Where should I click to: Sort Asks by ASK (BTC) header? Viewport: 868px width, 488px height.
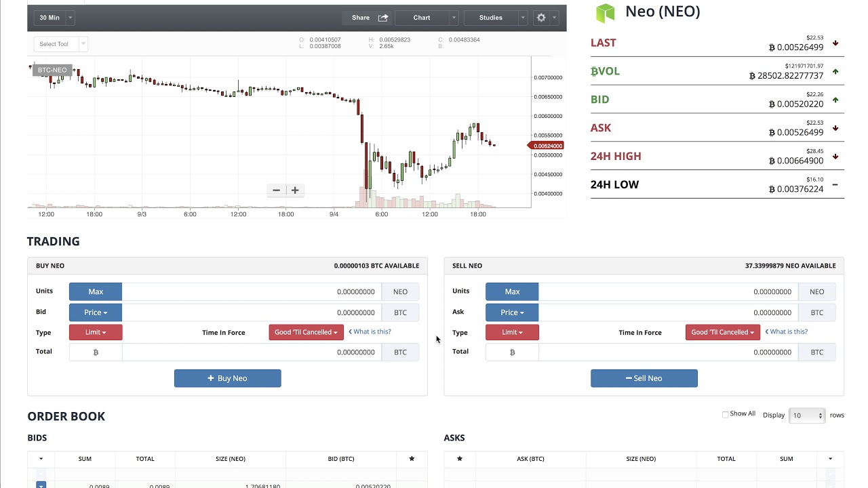click(x=530, y=459)
